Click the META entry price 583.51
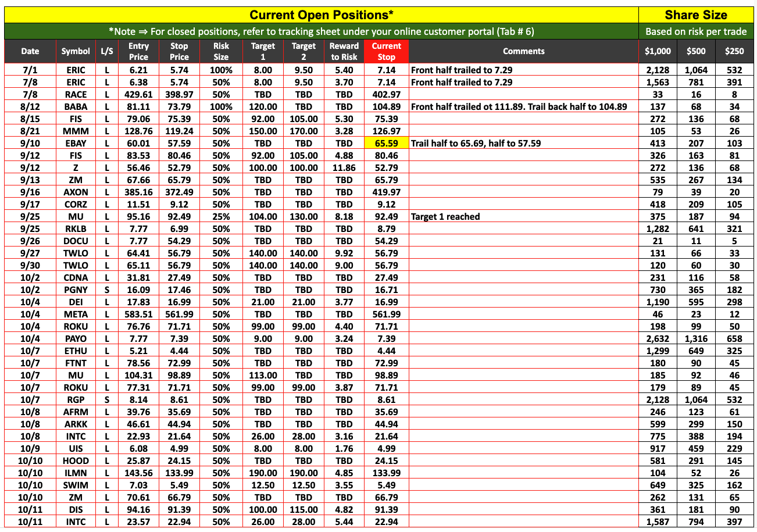 [138, 315]
